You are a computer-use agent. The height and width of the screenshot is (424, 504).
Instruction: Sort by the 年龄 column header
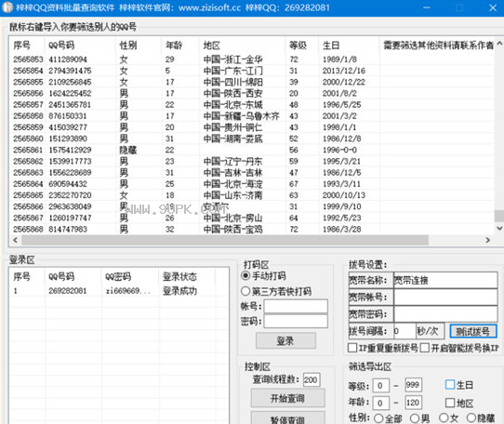180,46
